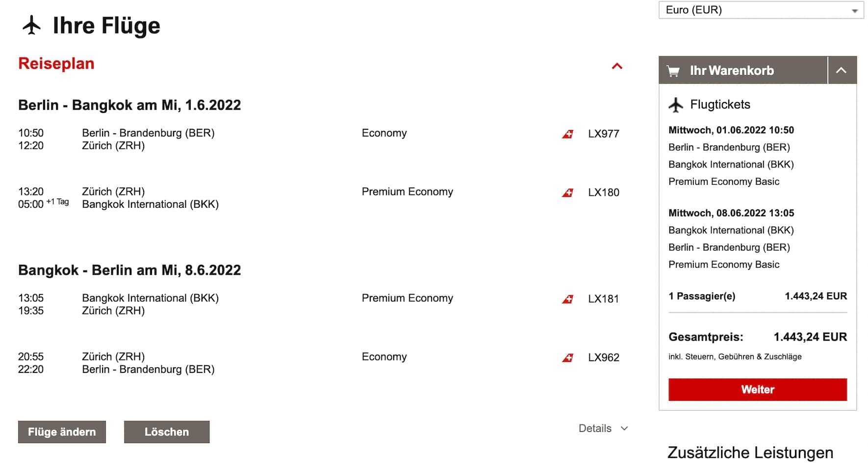Screen dimensions: 868x469
Task: Collapse the Reiseplan section with red chevron
Action: pyautogui.click(x=617, y=66)
